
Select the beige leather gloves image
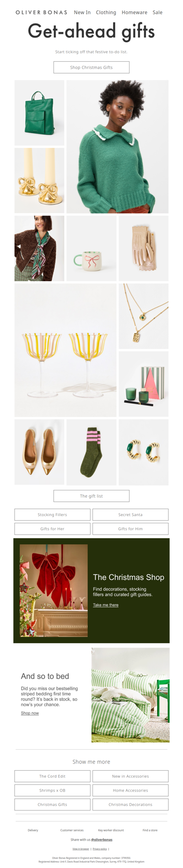click(x=144, y=248)
